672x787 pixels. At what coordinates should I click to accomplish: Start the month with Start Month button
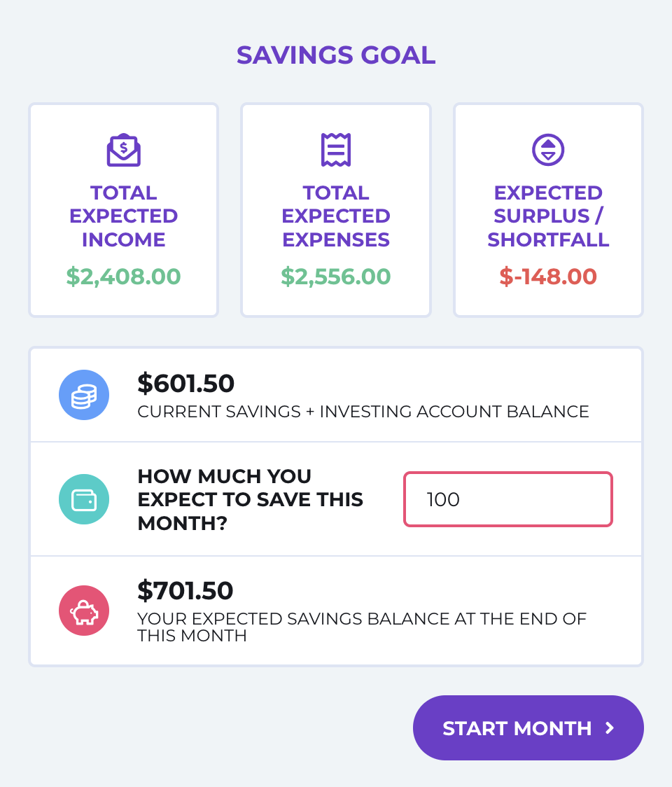click(528, 727)
